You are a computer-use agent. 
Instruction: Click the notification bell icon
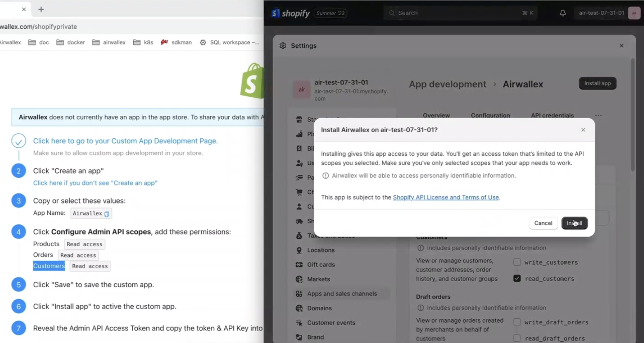[563, 13]
